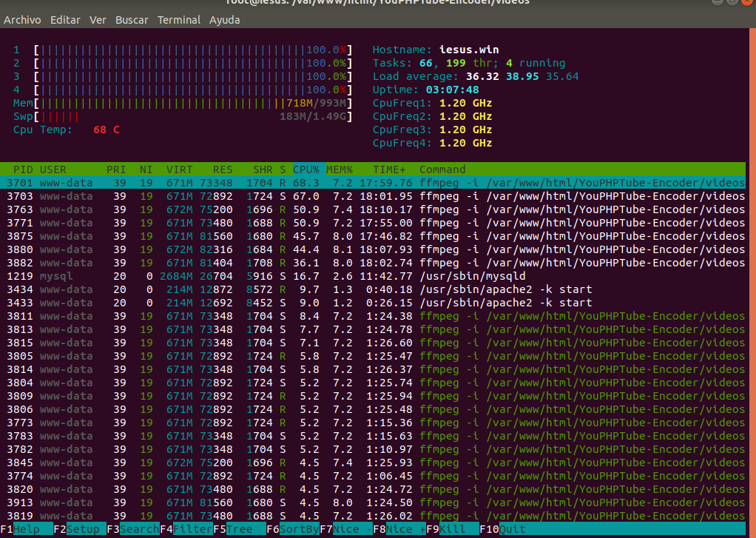Select process row with PID 3811

pyautogui.click(x=373, y=316)
